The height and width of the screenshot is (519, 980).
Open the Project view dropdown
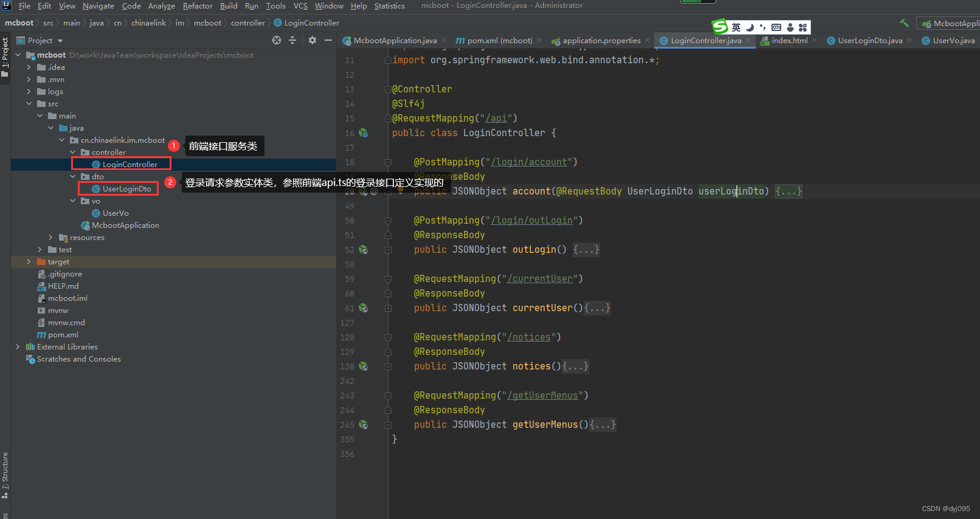pyautogui.click(x=40, y=41)
